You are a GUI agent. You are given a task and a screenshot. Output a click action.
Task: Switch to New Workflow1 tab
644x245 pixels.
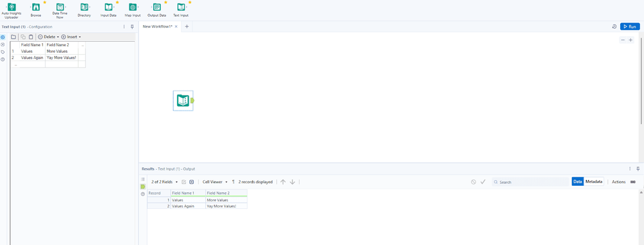[x=157, y=26]
